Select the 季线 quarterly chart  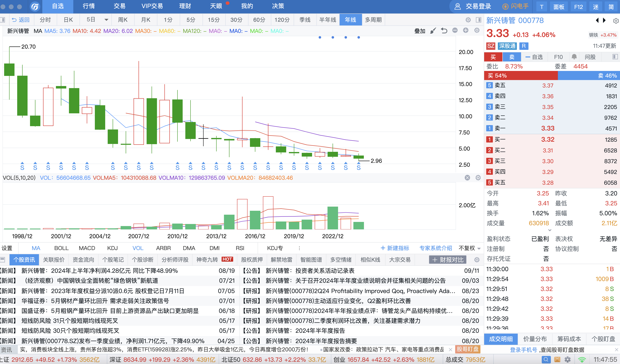pos(305,20)
